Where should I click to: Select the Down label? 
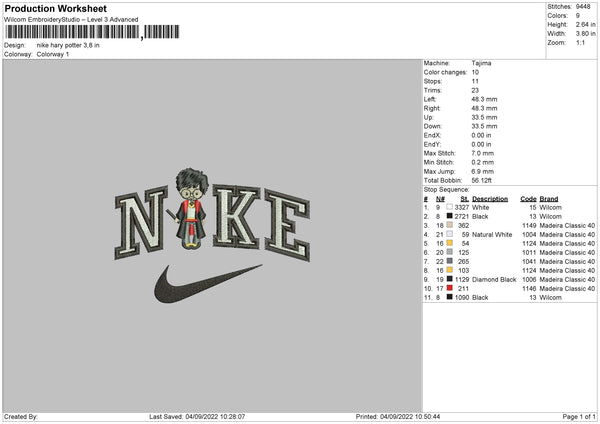point(432,126)
